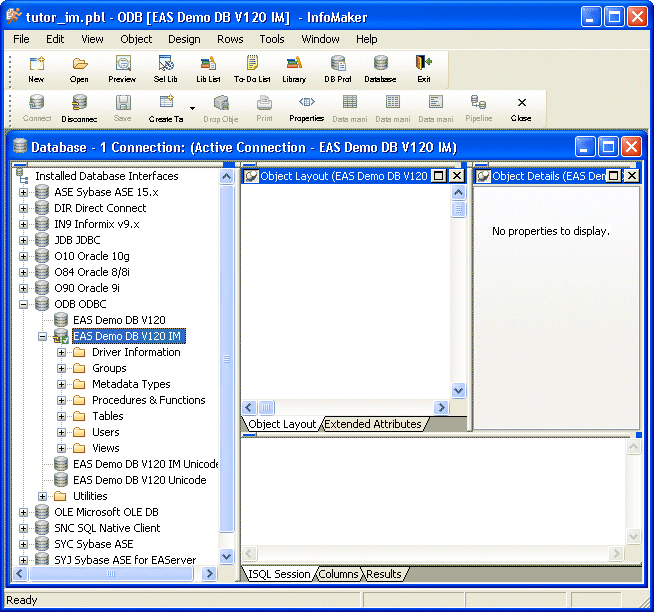Open the File menu
Viewport: 654px width, 612px height.
pos(21,39)
